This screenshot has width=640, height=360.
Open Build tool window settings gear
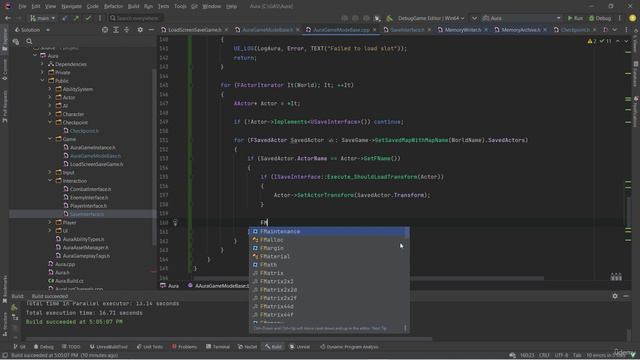[x=615, y=296]
